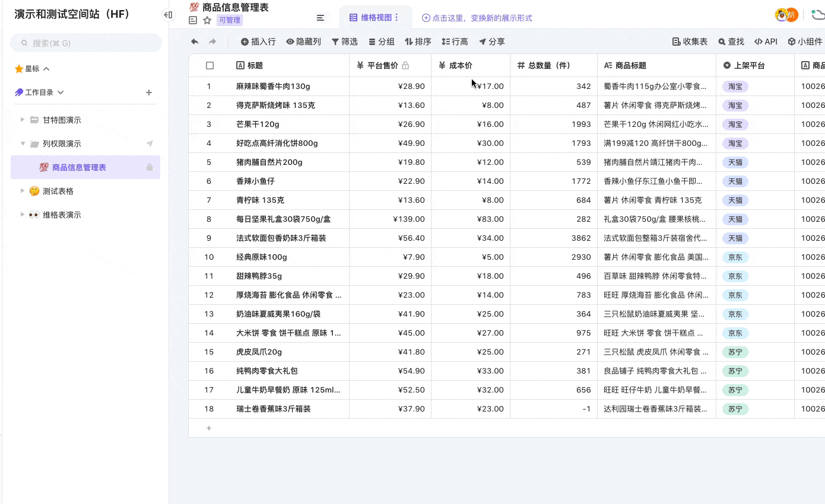
Task: Open the view list menu icon
Action: coord(321,18)
